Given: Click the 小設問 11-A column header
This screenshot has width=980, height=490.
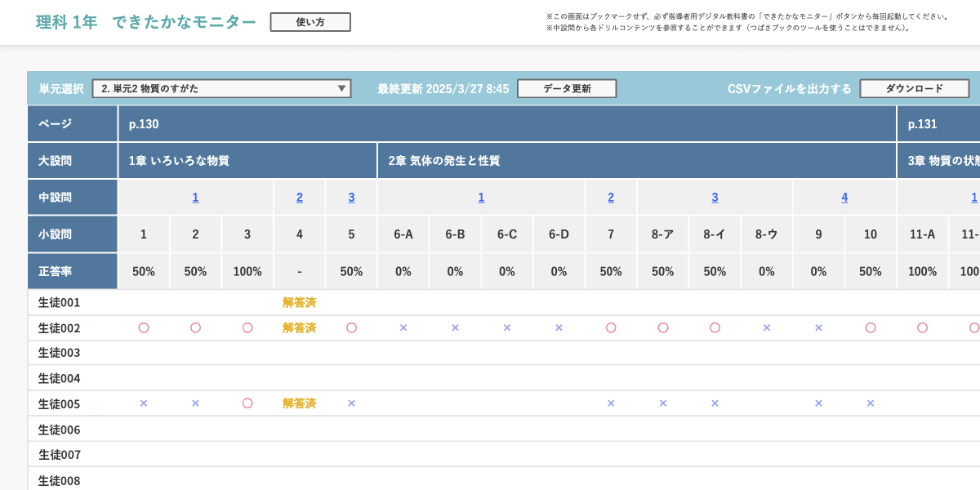Looking at the screenshot, I should coord(922,234).
